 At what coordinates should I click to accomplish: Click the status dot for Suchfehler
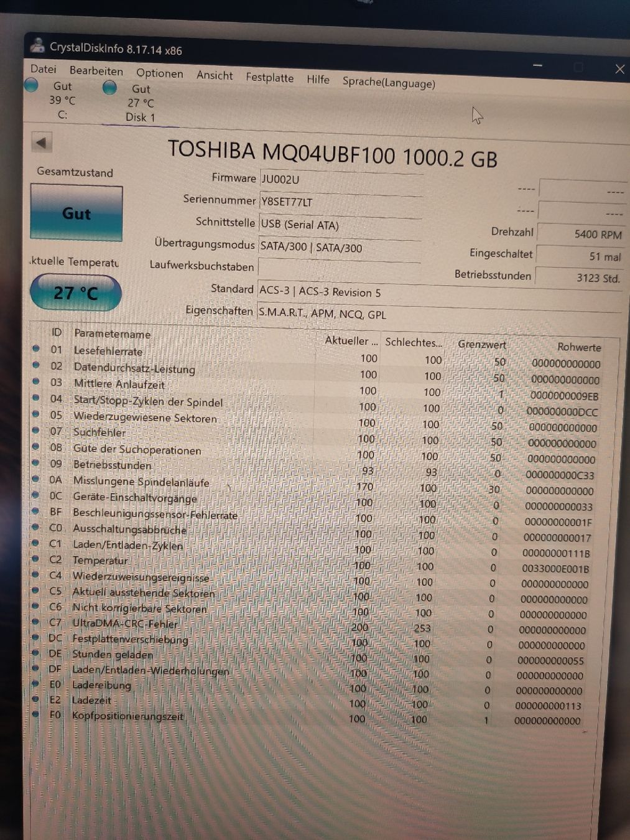(x=36, y=430)
